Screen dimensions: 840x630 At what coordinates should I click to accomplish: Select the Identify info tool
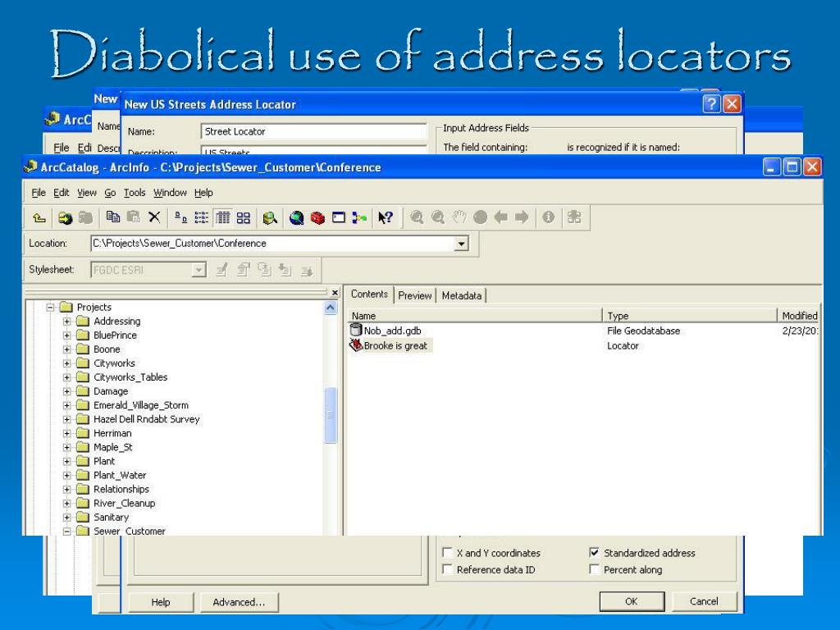[548, 217]
